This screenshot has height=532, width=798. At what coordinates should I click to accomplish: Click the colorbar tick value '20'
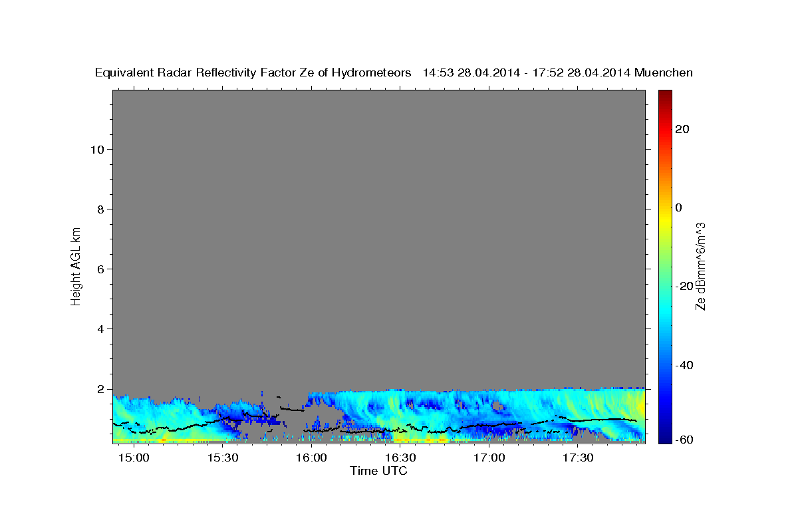pos(683,129)
